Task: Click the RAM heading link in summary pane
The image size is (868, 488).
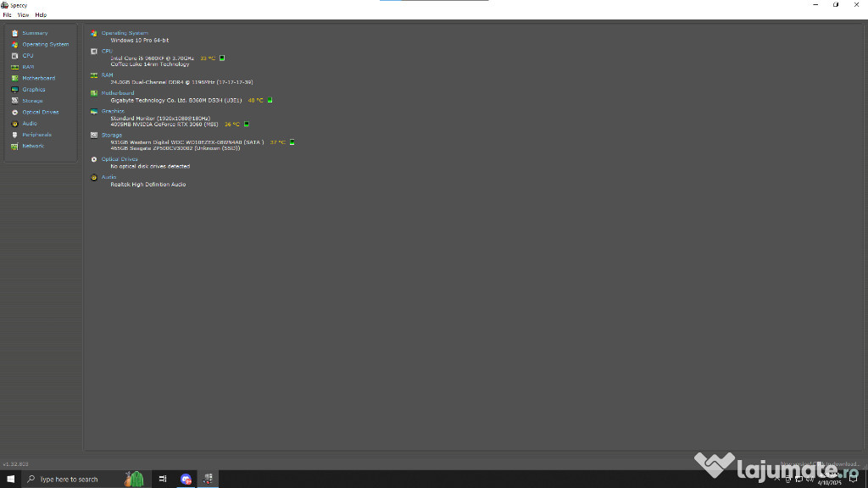Action: (108, 75)
